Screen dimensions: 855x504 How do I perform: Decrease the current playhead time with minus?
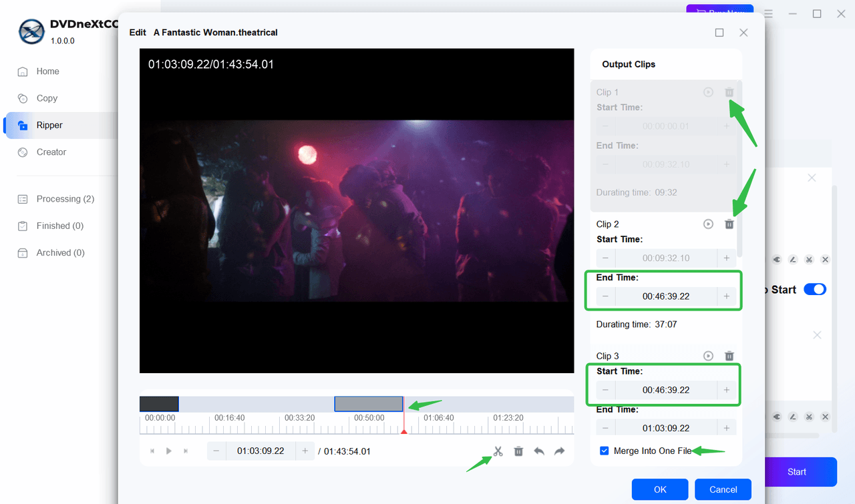(216, 451)
